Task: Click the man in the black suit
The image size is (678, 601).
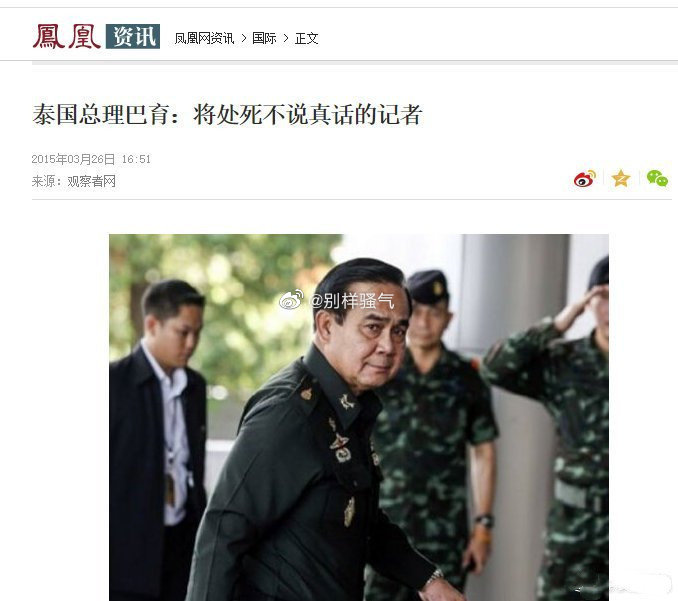Action: [157, 437]
